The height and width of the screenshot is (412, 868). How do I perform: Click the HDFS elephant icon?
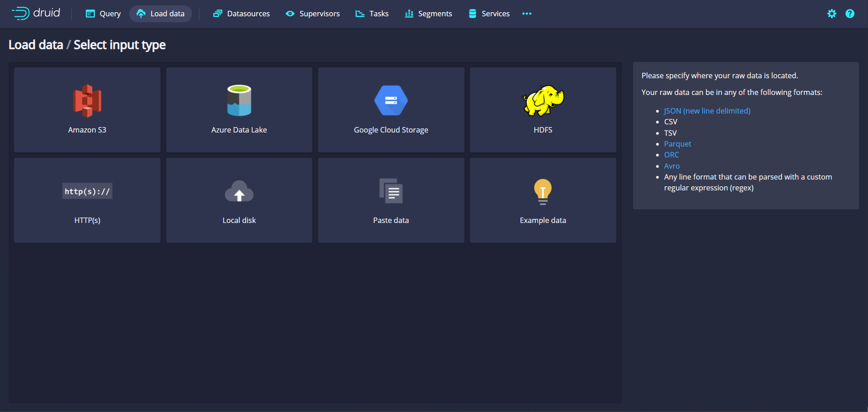pyautogui.click(x=543, y=100)
